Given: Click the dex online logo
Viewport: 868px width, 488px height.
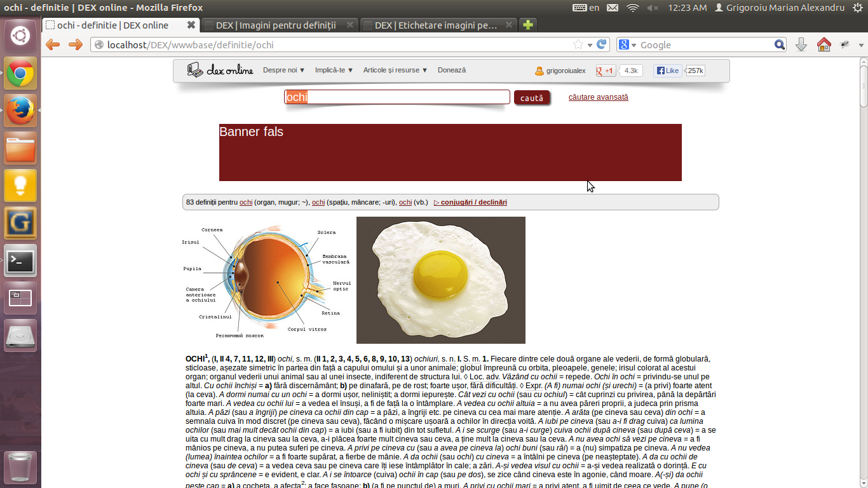Looking at the screenshot, I should click(220, 70).
